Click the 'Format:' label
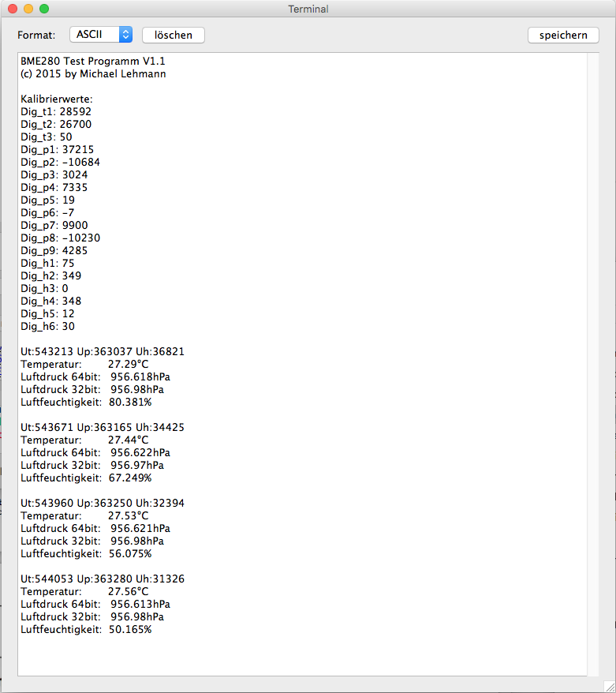 pos(36,36)
